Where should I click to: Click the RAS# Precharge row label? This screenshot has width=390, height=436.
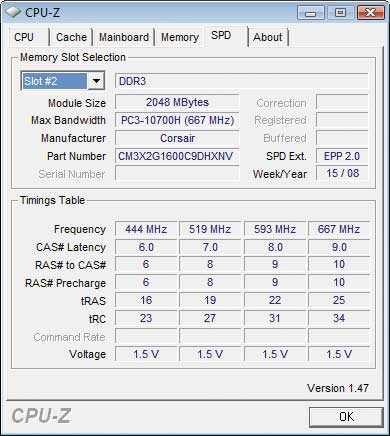65,283
